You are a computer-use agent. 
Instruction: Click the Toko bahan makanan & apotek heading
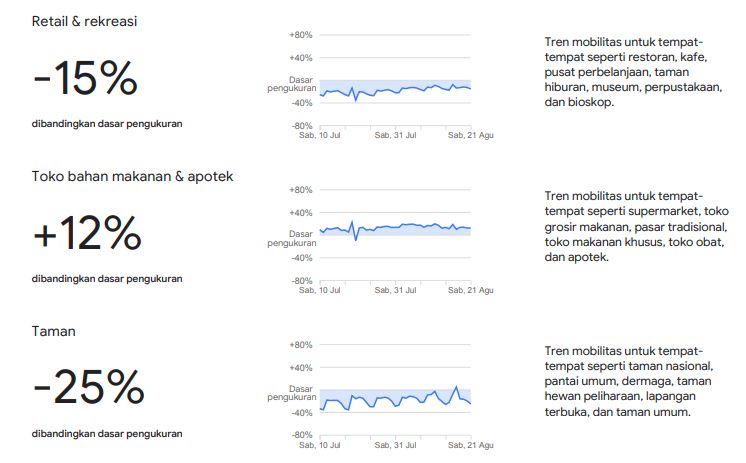point(132,177)
